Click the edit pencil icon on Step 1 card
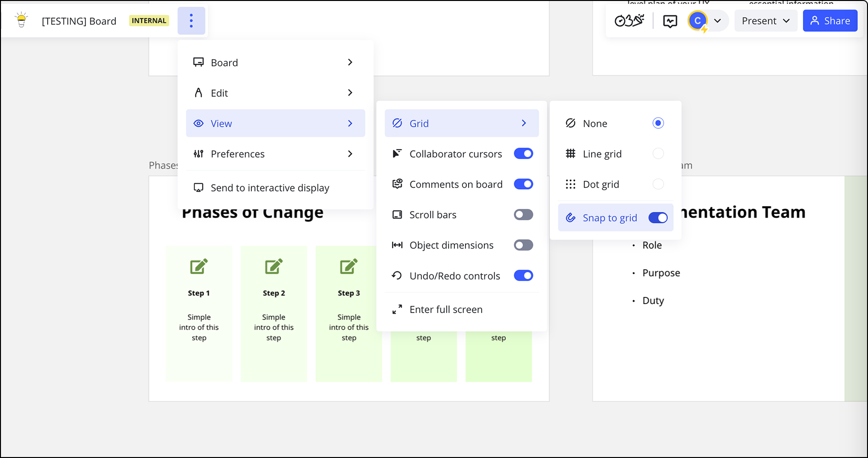Viewport: 868px width, 458px height. 199,266
